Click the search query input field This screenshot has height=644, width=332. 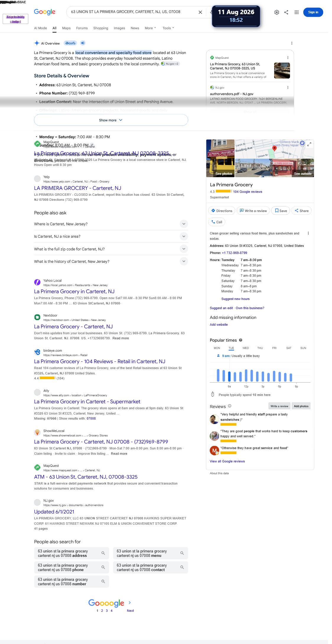131,12
